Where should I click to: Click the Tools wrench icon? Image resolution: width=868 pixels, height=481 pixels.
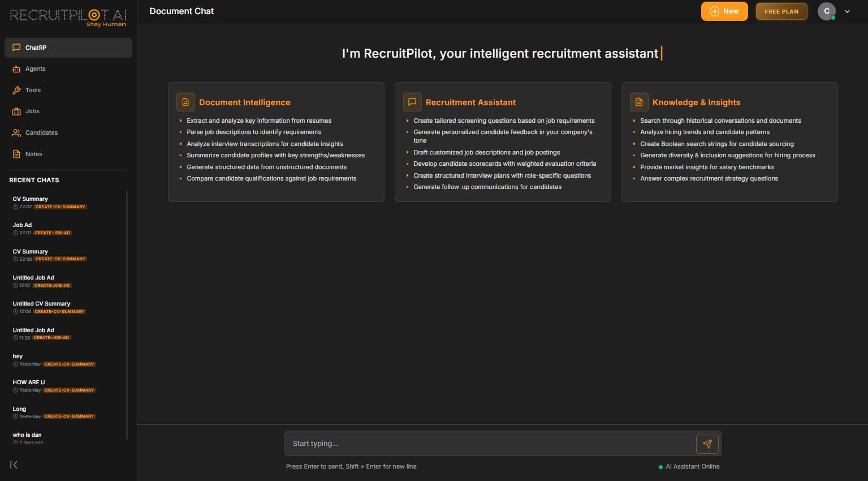[16, 90]
